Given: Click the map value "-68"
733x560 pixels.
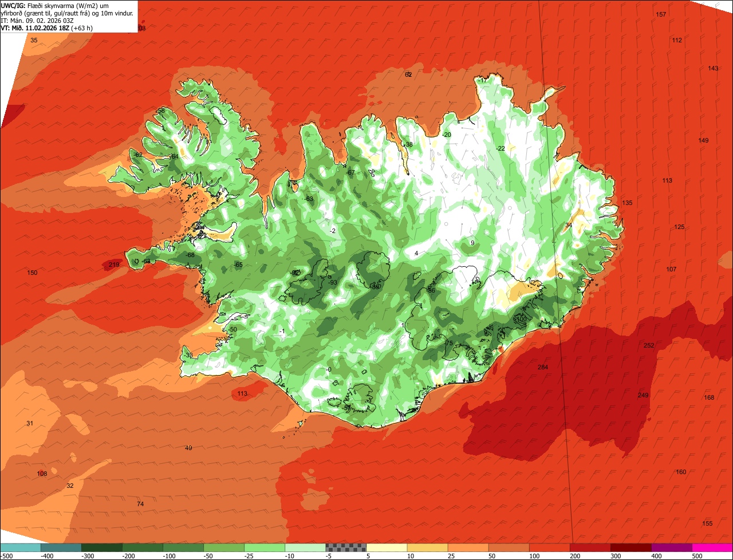Looking at the screenshot, I should (190, 255).
